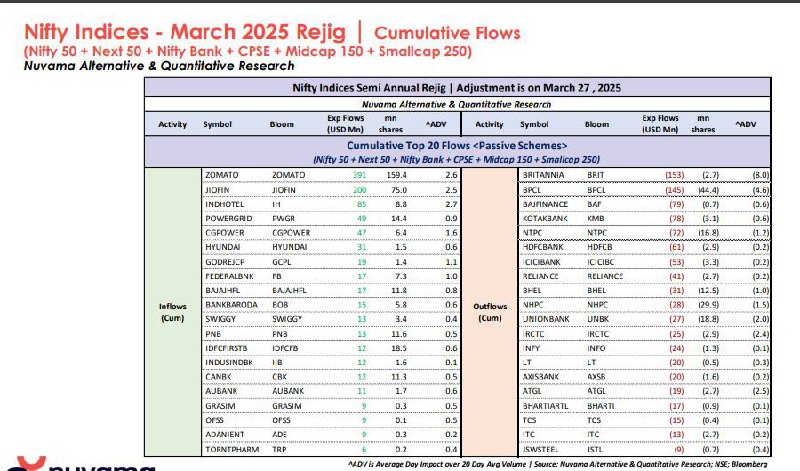Click the JIOFIN inflow row
The width and height of the screenshot is (800, 471).
(x=331, y=190)
